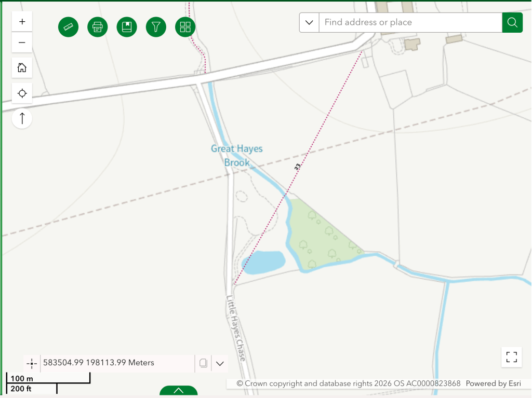The image size is (532, 398).
Task: Copy the displayed coordinates
Action: point(203,363)
